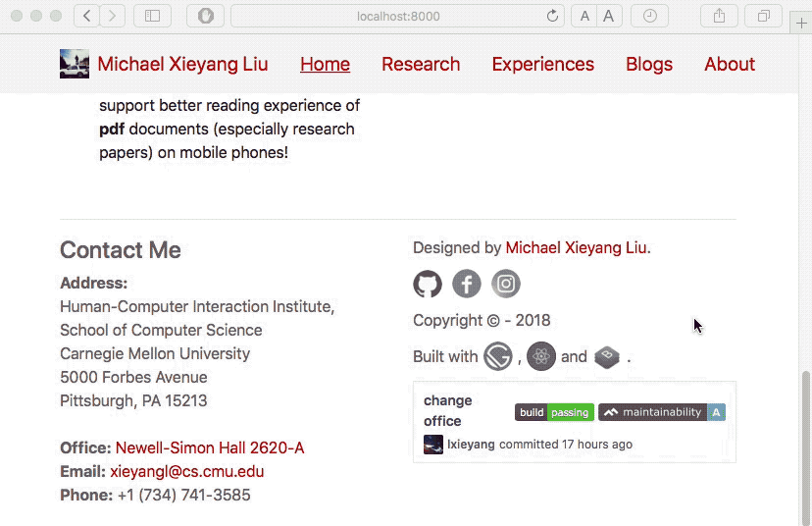Click the build passing badge
Screen dimensions: 812x526
(554, 412)
